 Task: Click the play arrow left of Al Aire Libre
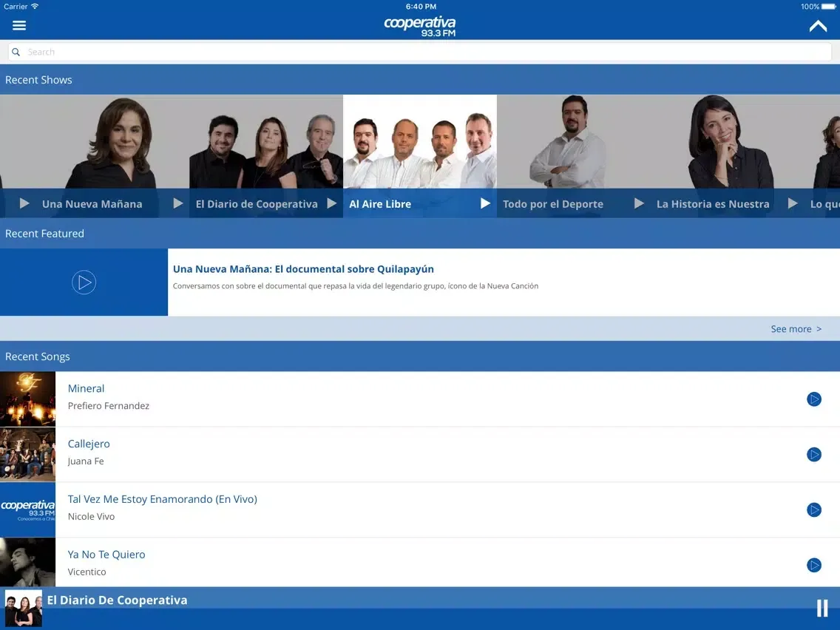(x=331, y=203)
